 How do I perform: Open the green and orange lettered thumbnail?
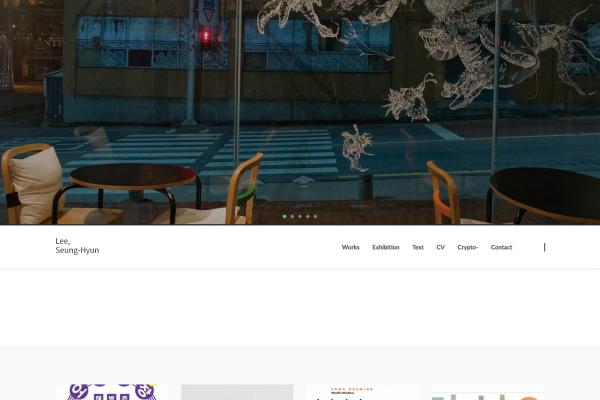click(487, 392)
